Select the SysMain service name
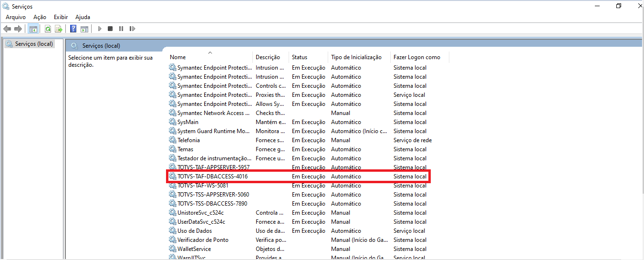 (188, 122)
